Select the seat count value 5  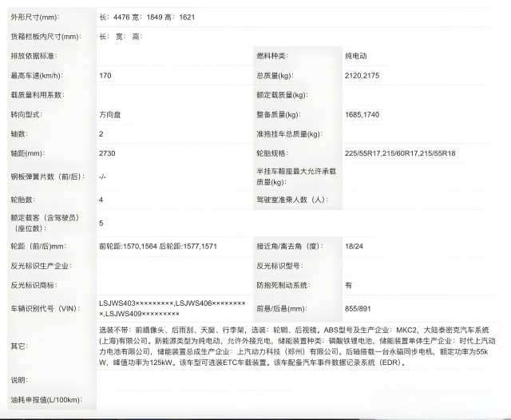[x=101, y=224]
